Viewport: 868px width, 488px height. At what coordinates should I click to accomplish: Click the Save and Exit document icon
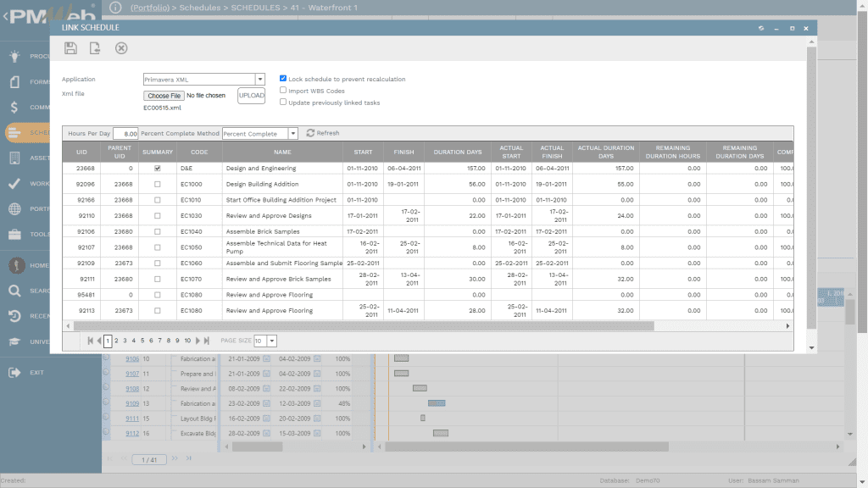tap(95, 48)
